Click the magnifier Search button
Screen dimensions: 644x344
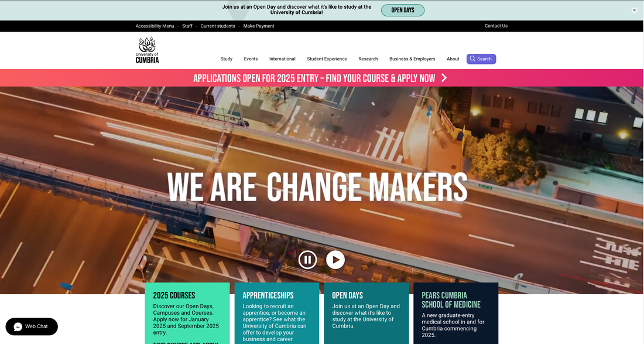481,59
